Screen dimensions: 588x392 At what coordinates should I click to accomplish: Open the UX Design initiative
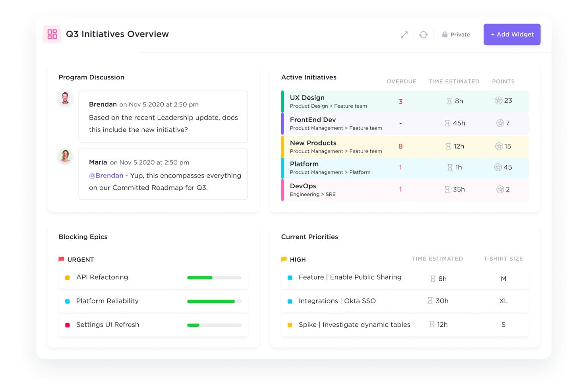(x=405, y=101)
